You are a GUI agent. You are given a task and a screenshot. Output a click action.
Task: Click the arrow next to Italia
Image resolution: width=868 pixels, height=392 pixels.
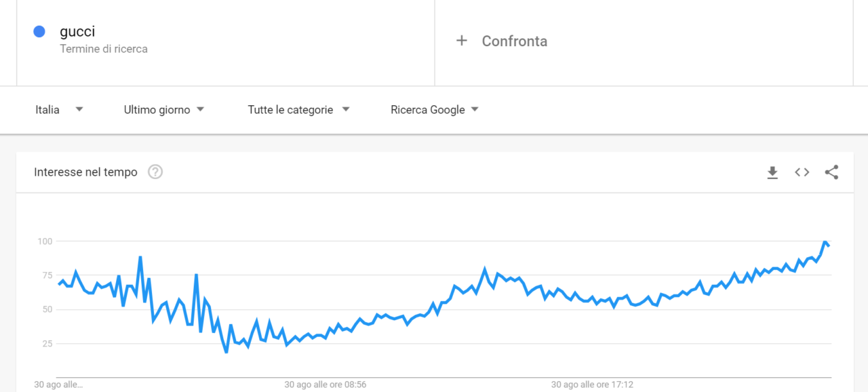coord(79,109)
